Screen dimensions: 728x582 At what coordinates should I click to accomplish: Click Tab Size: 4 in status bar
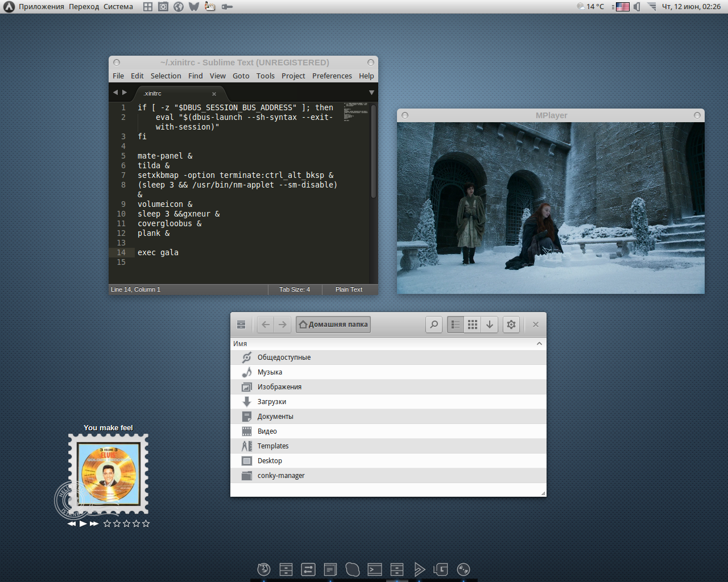[295, 289]
